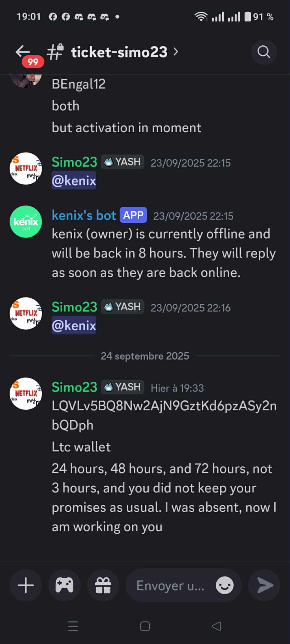
Task: Click the first @kenix mention
Action: coord(74,180)
